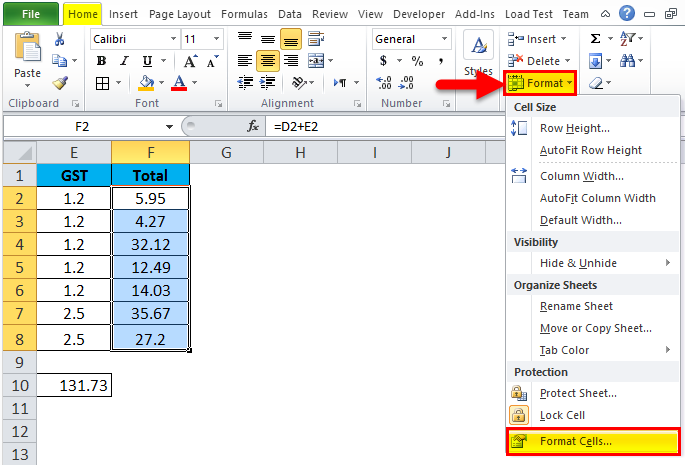Merge and center cells icon
This screenshot has height=465, width=685.
point(316,61)
